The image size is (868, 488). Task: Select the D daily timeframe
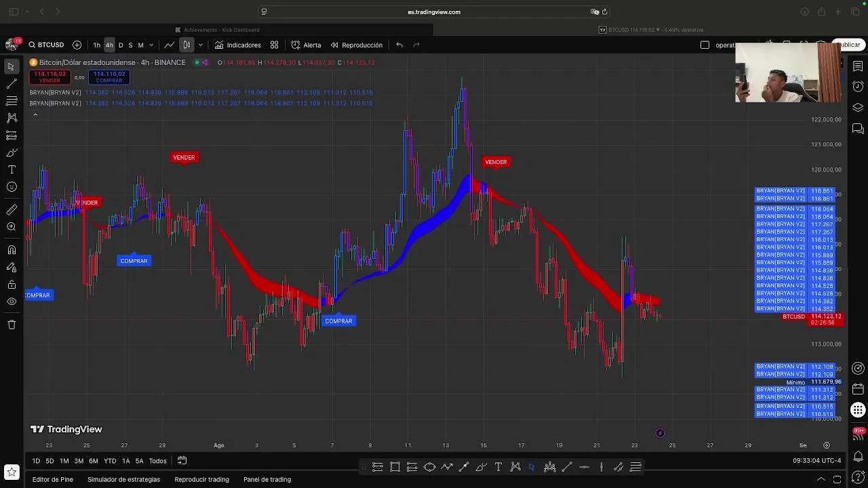pyautogui.click(x=121, y=45)
